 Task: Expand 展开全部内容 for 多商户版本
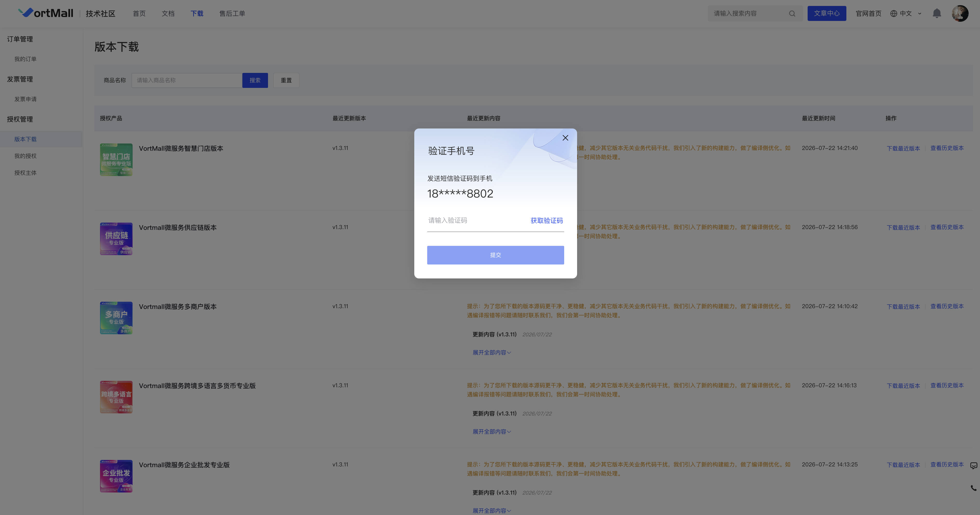[x=492, y=352]
